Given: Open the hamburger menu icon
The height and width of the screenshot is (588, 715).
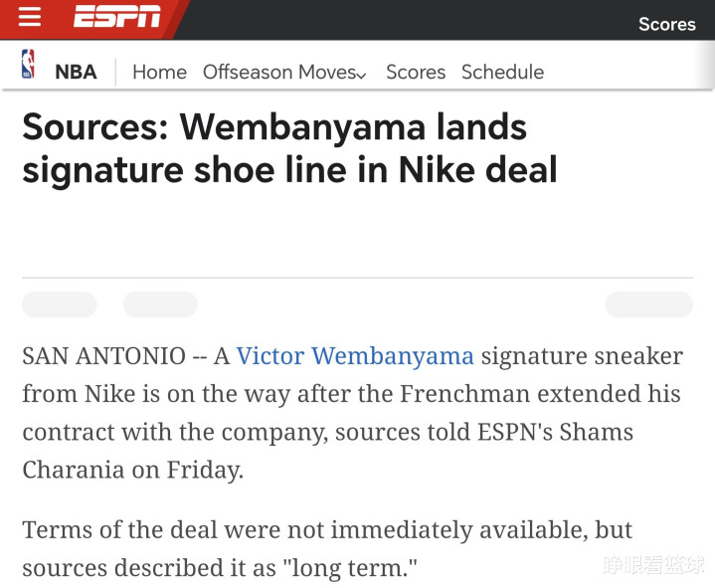Looking at the screenshot, I should [x=30, y=17].
